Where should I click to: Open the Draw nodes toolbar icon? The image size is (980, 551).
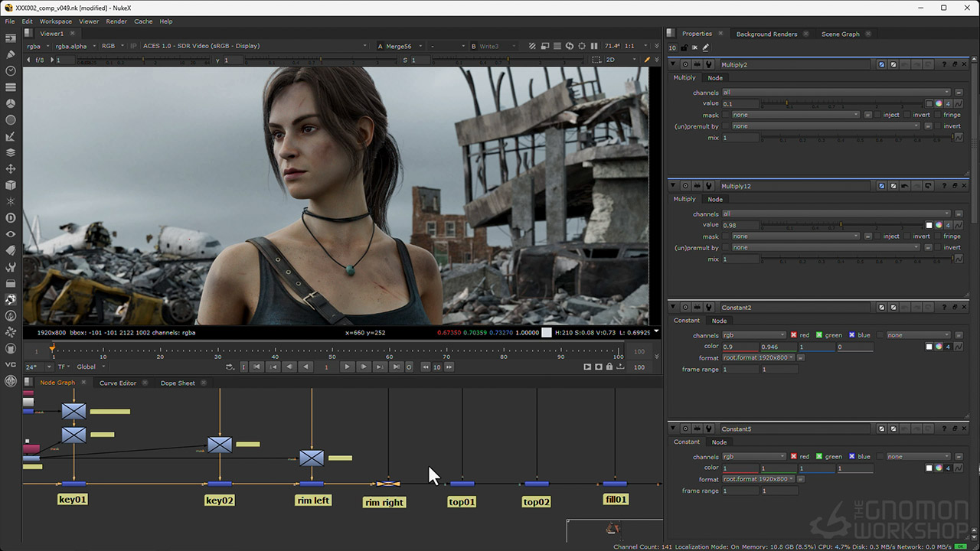[x=11, y=54]
